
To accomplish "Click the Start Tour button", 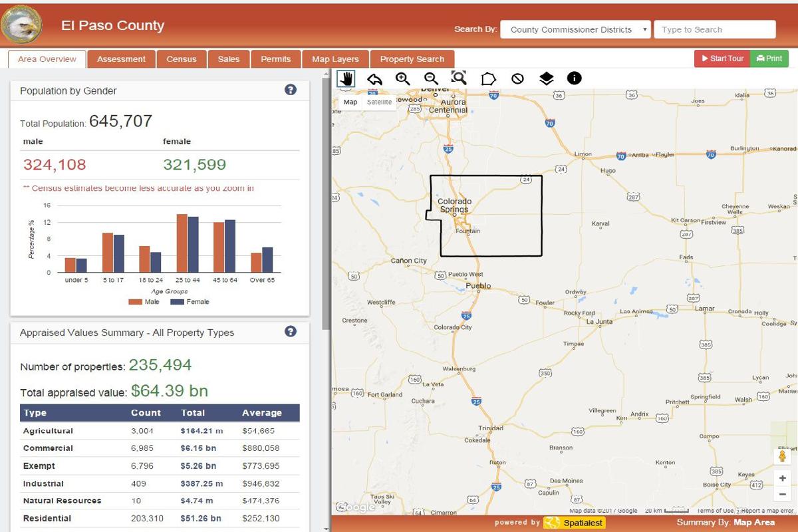I will (722, 59).
